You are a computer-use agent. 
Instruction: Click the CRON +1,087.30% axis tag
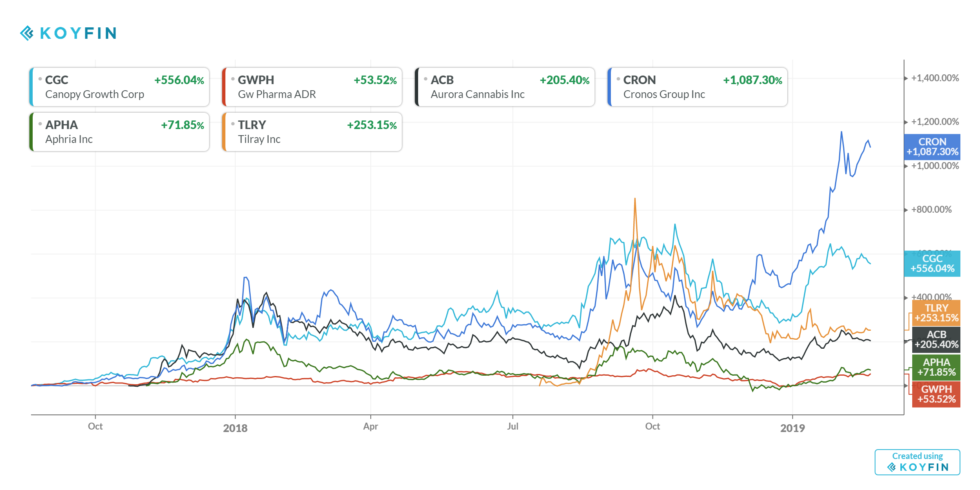click(932, 147)
